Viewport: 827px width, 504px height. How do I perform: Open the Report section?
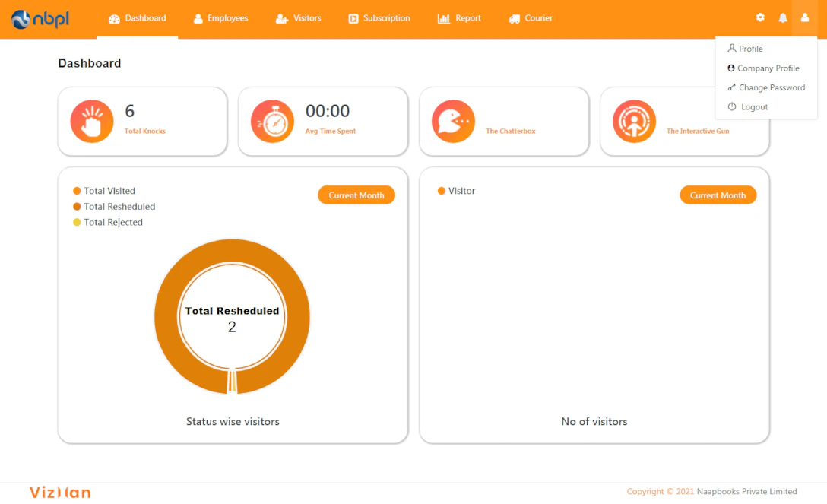pyautogui.click(x=459, y=18)
